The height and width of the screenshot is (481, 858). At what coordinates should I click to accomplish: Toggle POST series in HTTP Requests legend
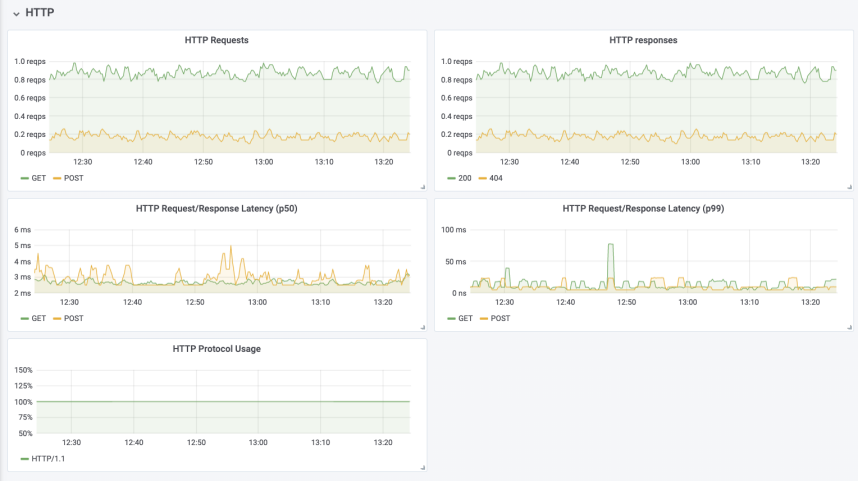pyautogui.click(x=73, y=178)
